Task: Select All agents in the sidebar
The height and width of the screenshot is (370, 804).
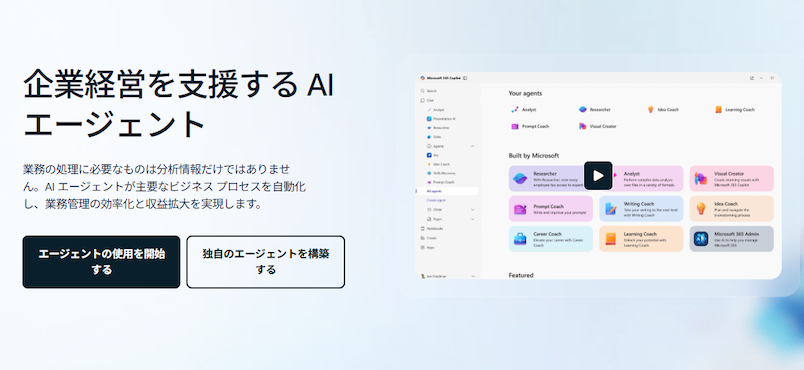Action: click(446, 191)
